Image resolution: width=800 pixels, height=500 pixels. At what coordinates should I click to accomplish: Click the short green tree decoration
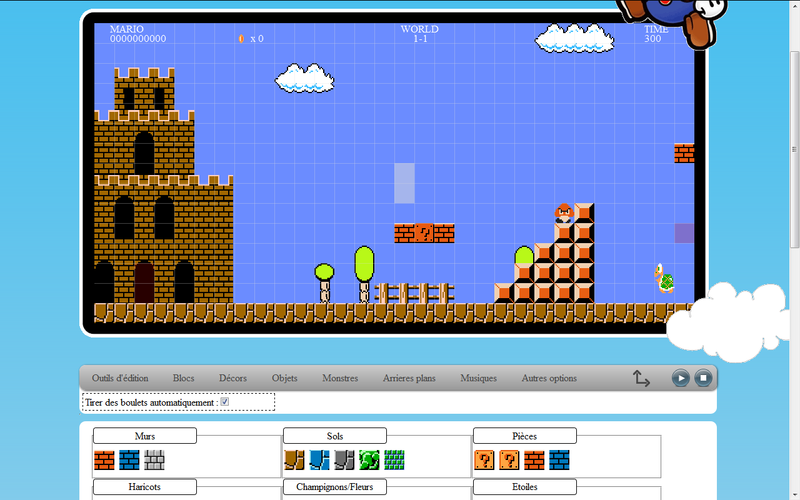tap(324, 283)
